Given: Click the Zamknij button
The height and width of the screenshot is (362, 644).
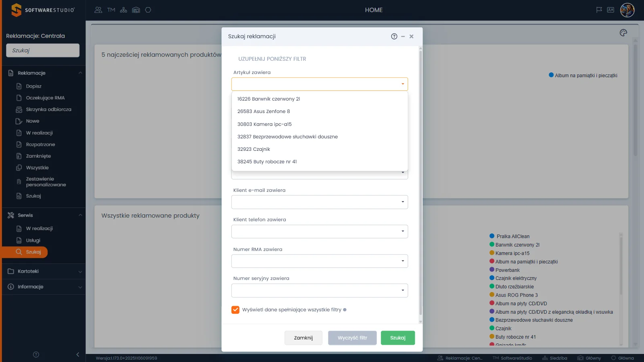Looking at the screenshot, I should [x=303, y=338].
